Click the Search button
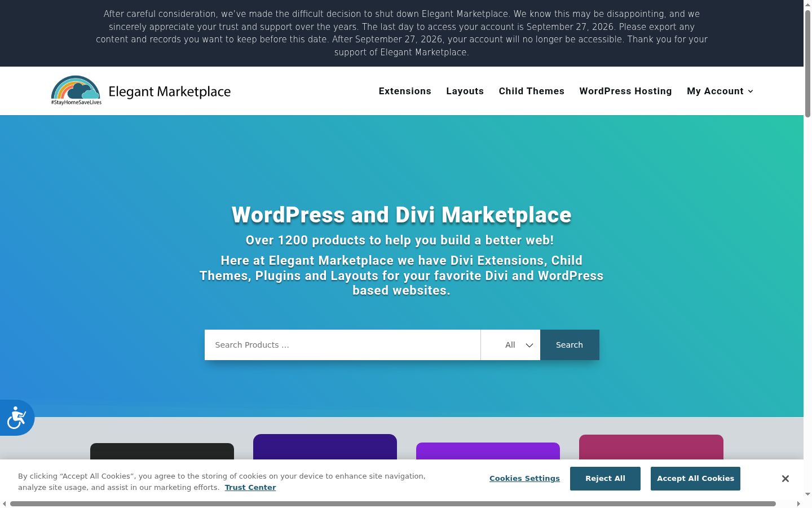Image resolution: width=812 pixels, height=508 pixels. tap(570, 345)
